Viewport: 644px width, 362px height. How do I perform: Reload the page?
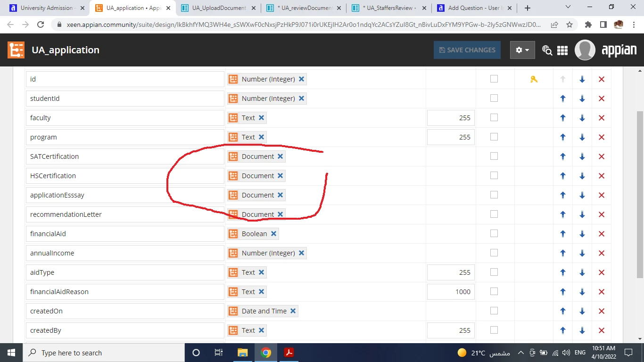point(41,25)
